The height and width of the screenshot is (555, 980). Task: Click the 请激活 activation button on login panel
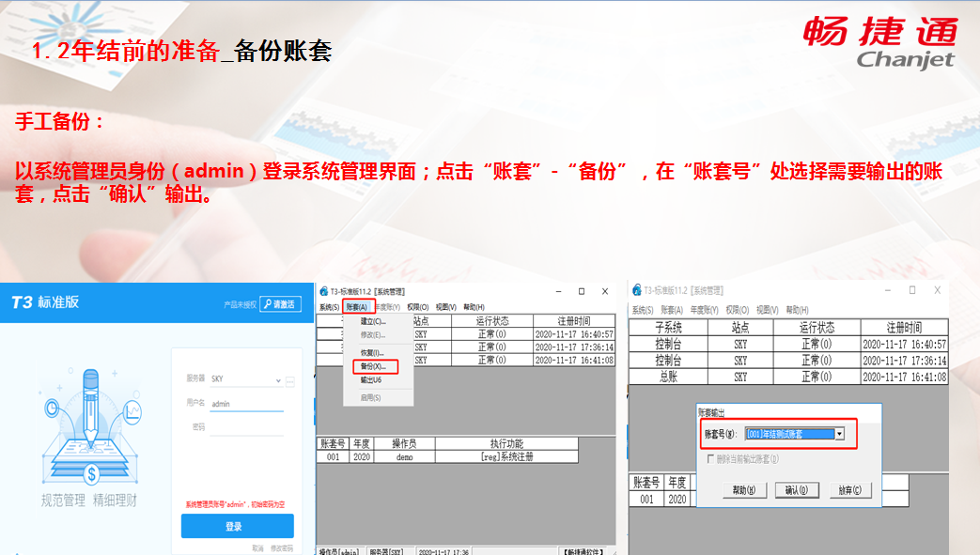pos(281,303)
